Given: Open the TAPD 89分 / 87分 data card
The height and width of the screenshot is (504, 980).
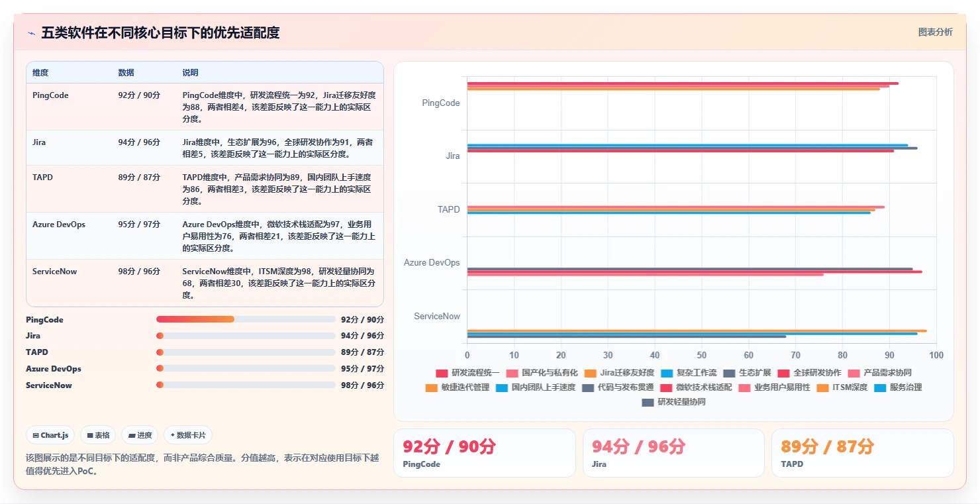Looking at the screenshot, I should pos(862,453).
